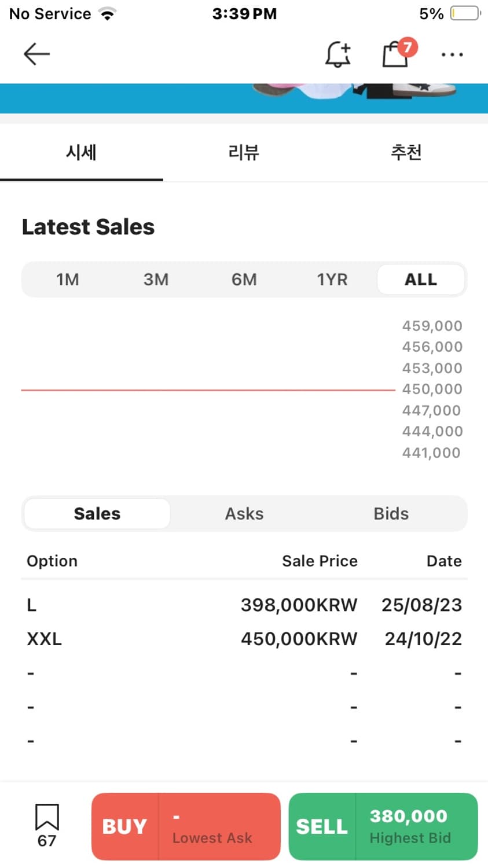The image size is (488, 868).
Task: Tap the back arrow icon
Action: pyautogui.click(x=36, y=54)
